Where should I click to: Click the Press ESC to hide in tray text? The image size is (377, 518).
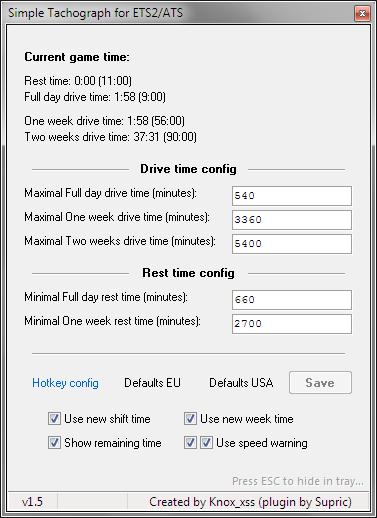click(298, 481)
